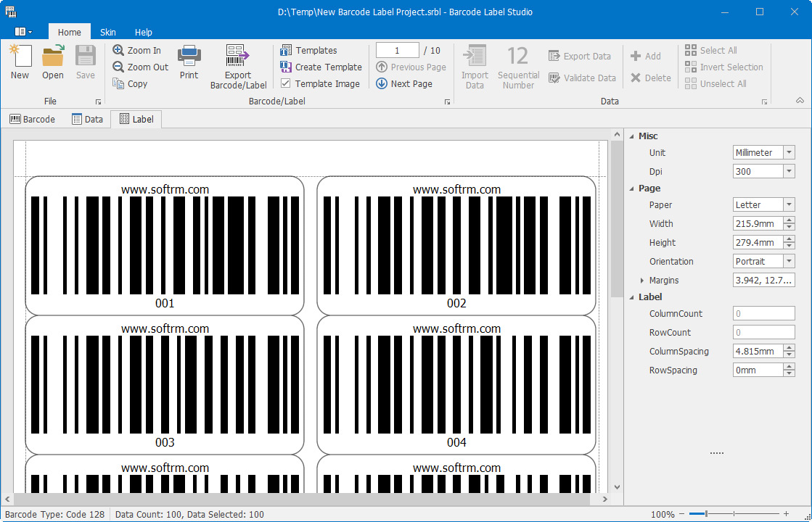812x522 pixels.
Task: Import Data into the project
Action: [475, 66]
